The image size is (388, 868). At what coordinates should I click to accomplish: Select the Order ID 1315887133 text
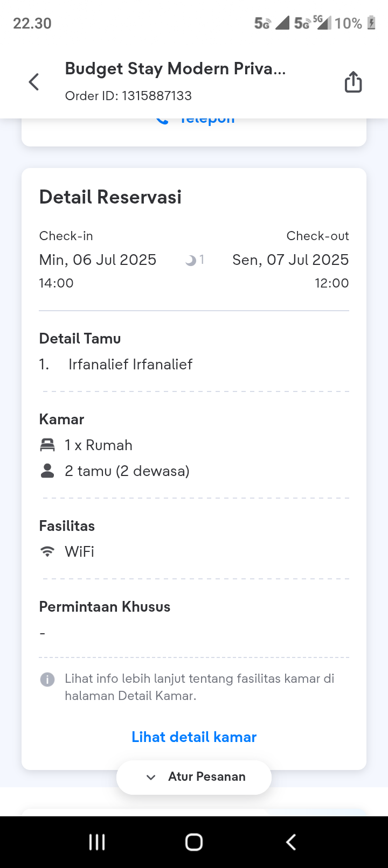point(128,96)
